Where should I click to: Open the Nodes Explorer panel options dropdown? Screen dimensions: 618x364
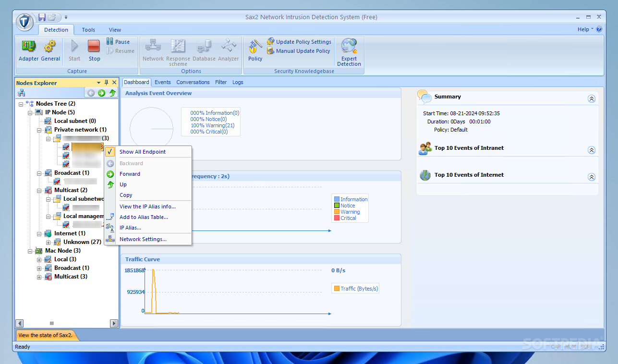point(99,83)
